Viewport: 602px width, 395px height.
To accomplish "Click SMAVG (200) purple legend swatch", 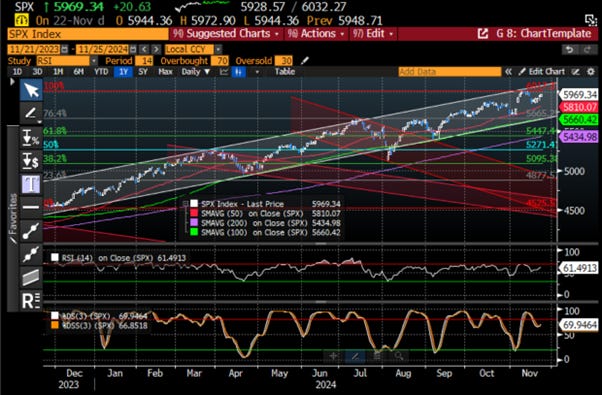I will point(194,223).
